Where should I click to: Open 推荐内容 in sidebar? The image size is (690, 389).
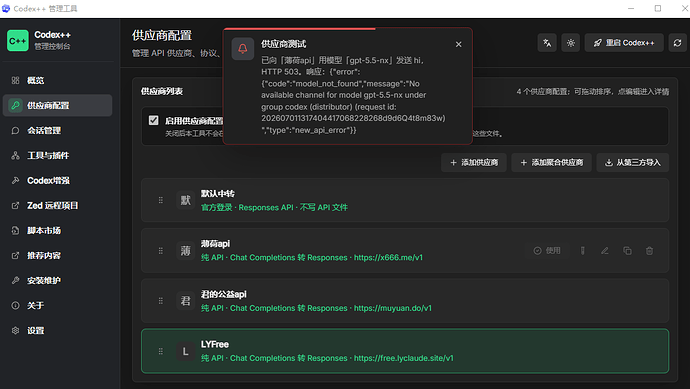[x=57, y=256]
